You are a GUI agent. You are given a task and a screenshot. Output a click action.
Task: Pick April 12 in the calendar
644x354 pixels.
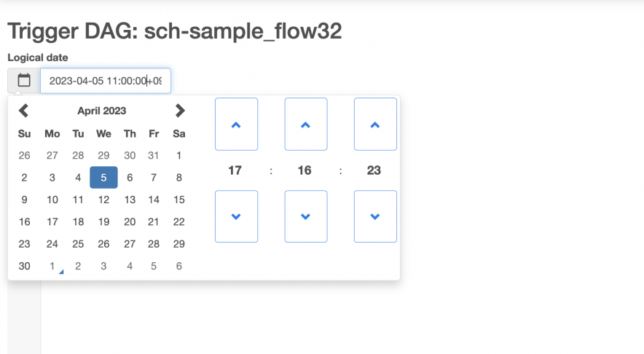(x=103, y=200)
